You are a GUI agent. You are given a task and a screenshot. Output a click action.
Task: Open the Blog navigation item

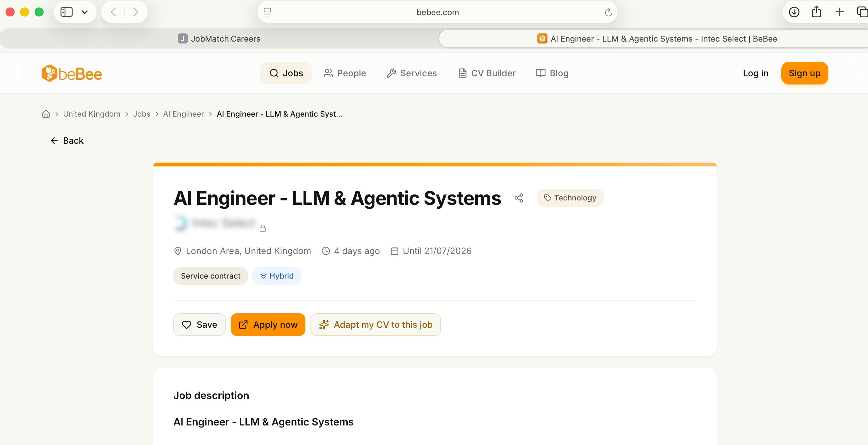552,73
